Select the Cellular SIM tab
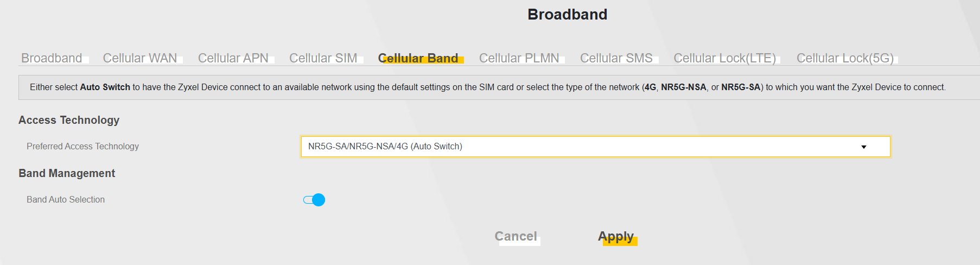Image resolution: width=980 pixels, height=265 pixels. pos(323,58)
